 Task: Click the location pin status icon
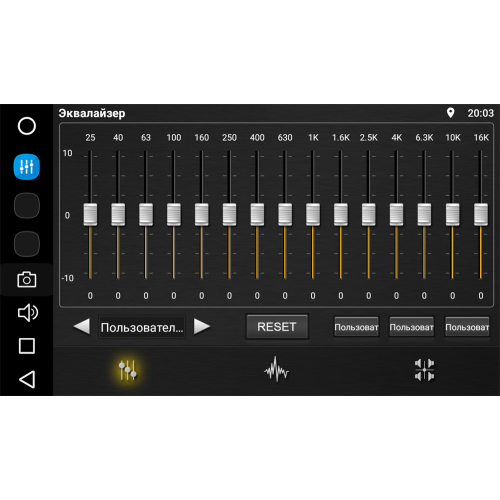[450, 113]
